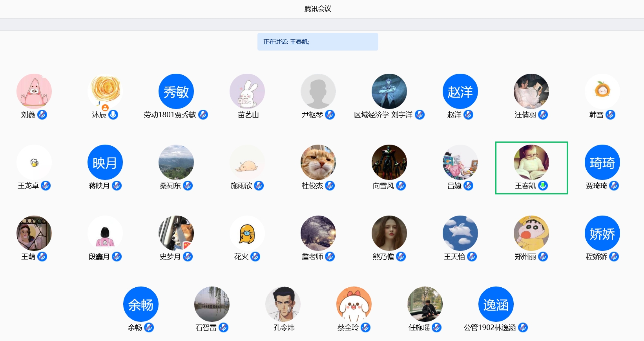Click the participant name 孔令炜
This screenshot has height=341, width=644.
(x=284, y=328)
